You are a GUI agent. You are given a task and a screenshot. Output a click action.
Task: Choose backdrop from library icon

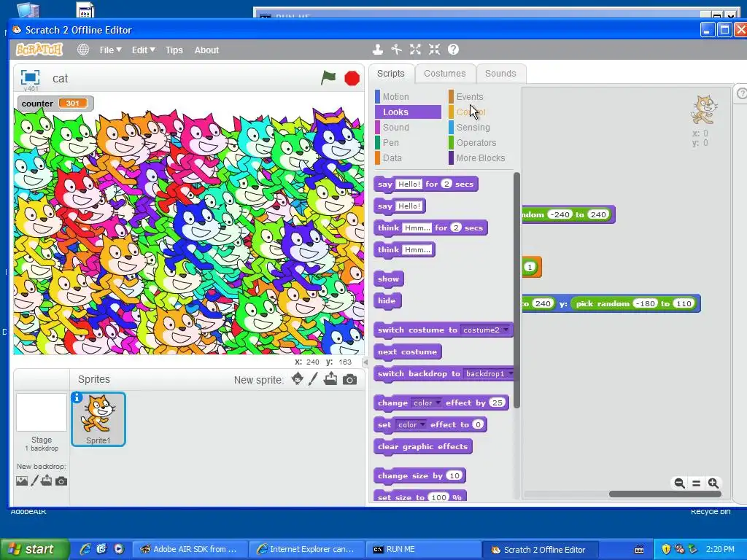[22, 481]
